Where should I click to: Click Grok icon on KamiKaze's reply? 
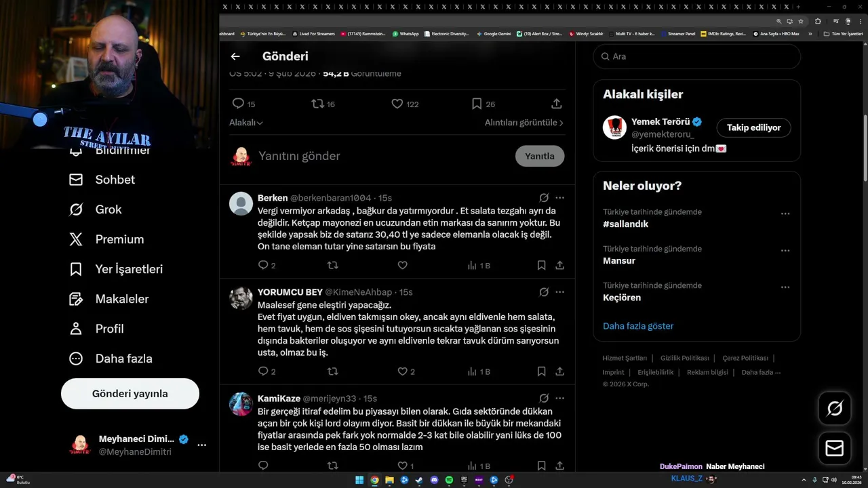click(x=544, y=399)
